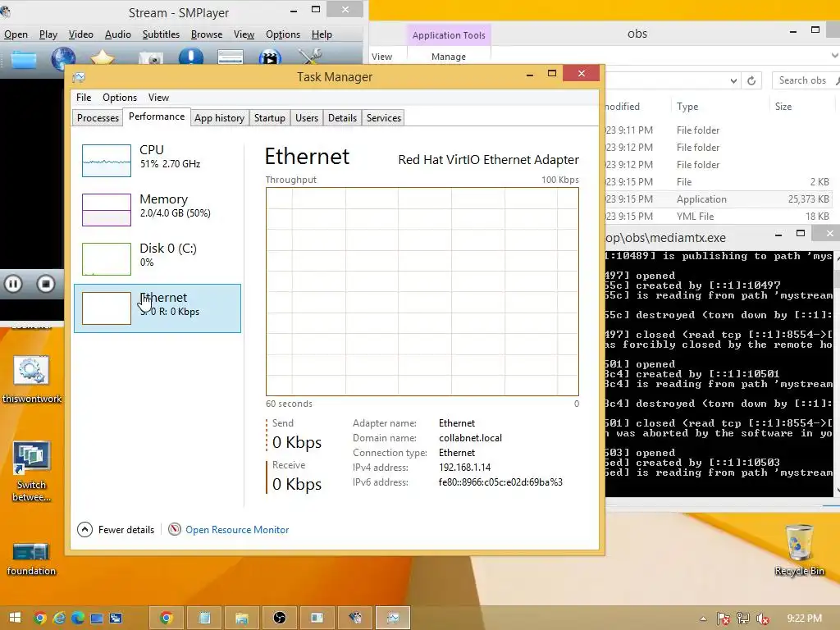The width and height of the screenshot is (840, 630).
Task: Open SMPlayer preferences wrench icon
Action: pos(309,57)
